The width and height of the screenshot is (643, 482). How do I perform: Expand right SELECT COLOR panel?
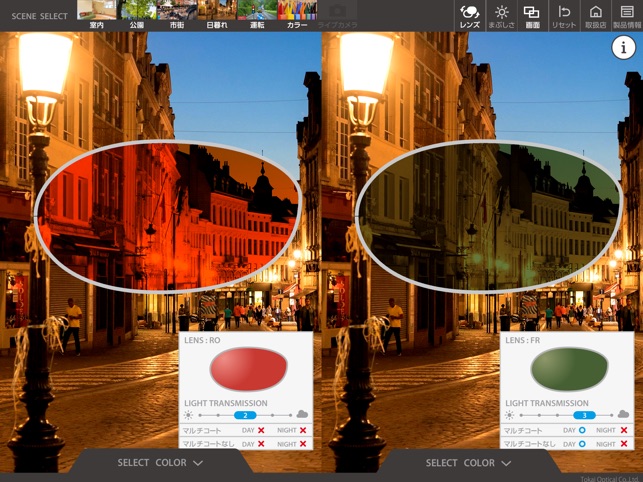[x=468, y=463]
